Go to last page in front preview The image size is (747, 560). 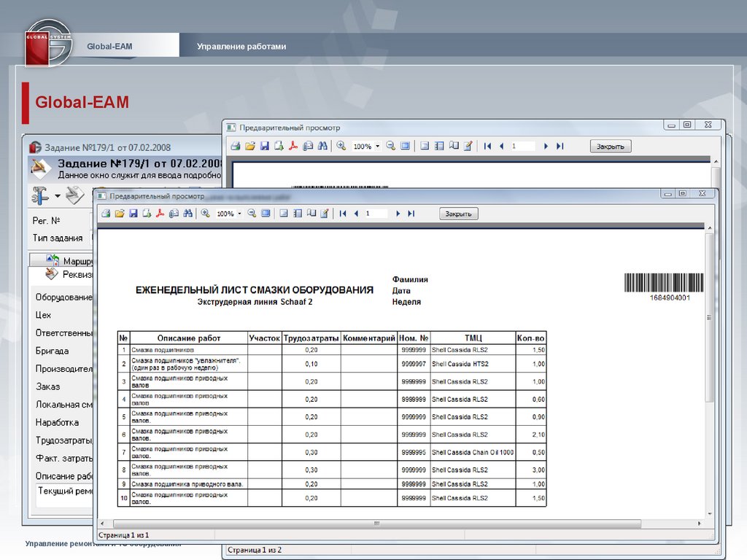coord(411,214)
